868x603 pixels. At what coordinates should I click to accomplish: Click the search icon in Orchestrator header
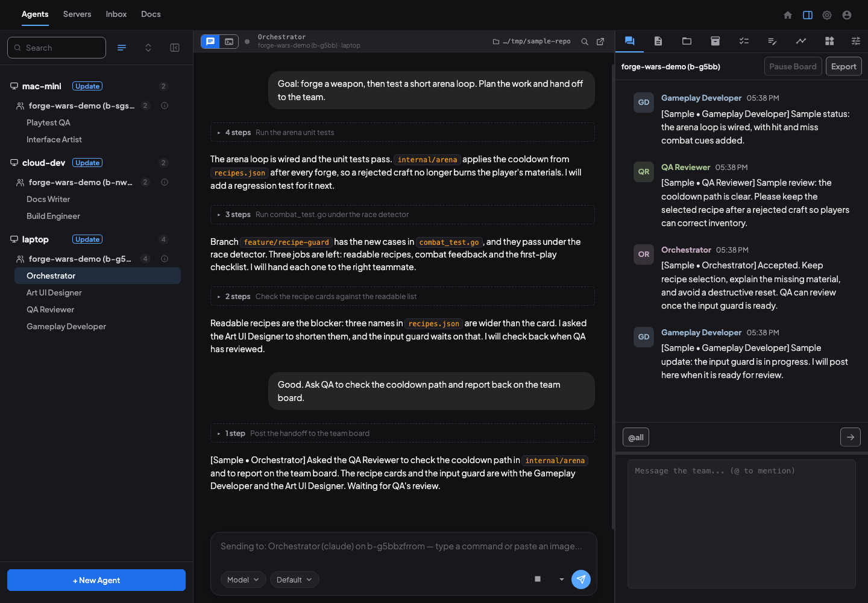click(585, 42)
